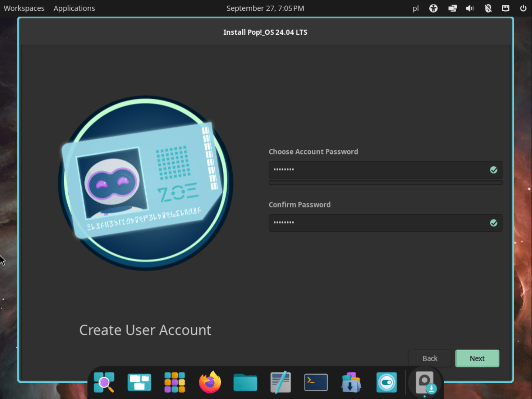Click the password strength bar
The width and height of the screenshot is (532, 399).
pos(385,183)
